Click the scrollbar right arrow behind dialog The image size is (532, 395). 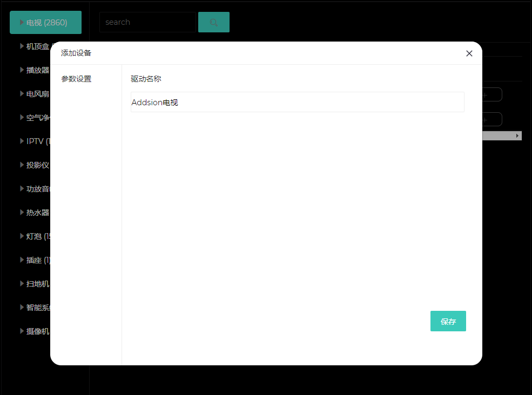[517, 135]
